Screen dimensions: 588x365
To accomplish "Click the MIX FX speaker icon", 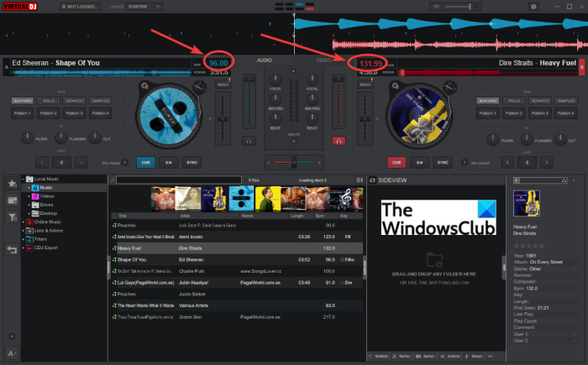I will click(294, 141).
